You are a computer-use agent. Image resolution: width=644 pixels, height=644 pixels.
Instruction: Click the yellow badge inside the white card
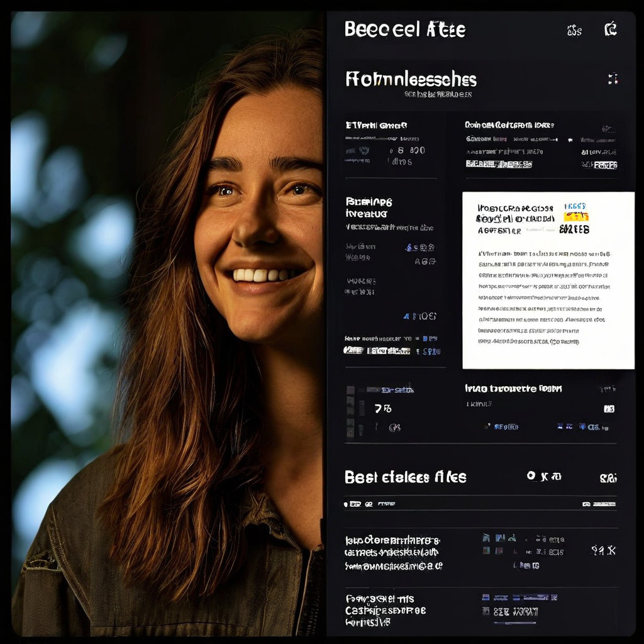[576, 216]
